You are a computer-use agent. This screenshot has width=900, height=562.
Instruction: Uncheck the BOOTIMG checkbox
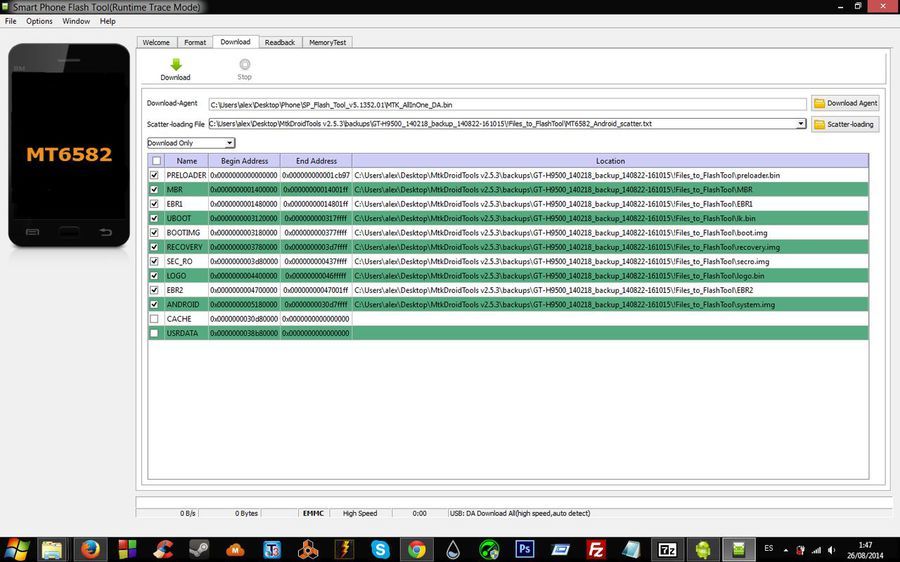tap(154, 232)
